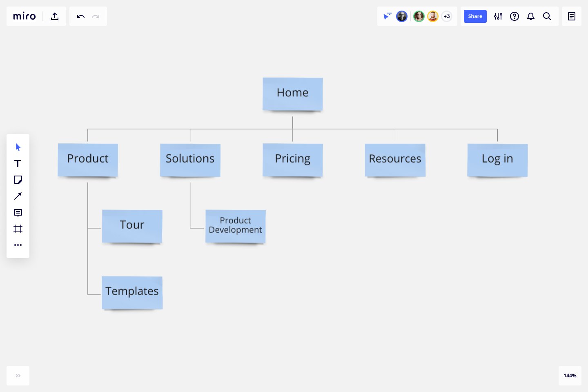Viewport: 588px width, 392px height.
Task: Click the redo arrow
Action: [x=96, y=16]
